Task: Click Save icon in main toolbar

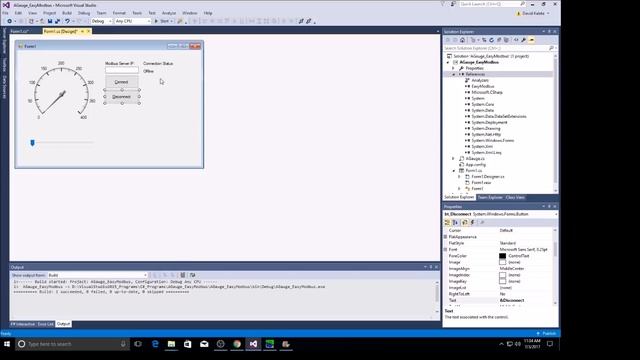Action: [50, 21]
